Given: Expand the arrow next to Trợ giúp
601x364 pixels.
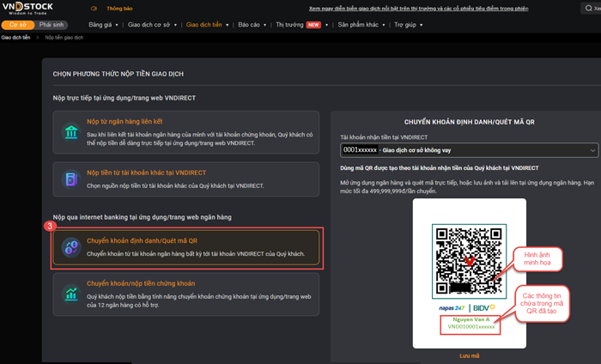Looking at the screenshot, I should click(422, 25).
